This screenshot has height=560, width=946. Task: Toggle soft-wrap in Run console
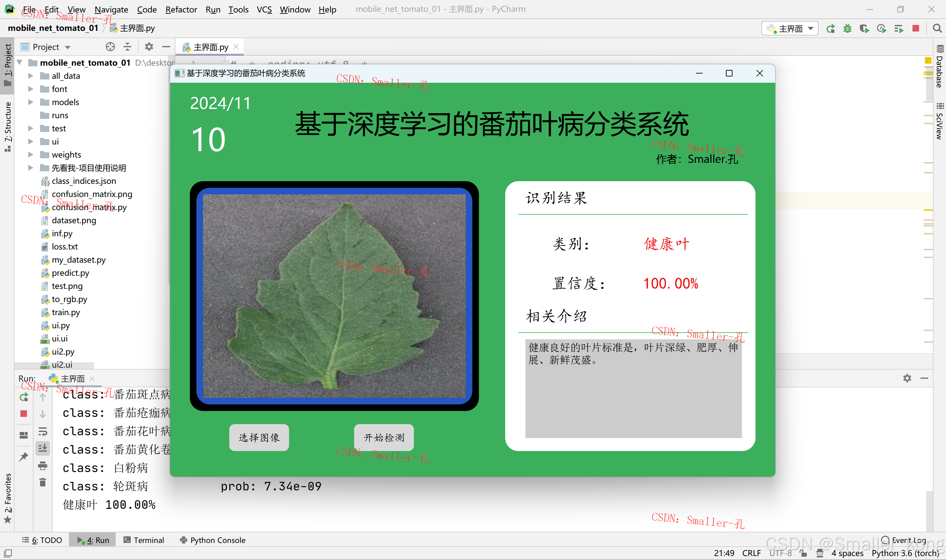click(43, 431)
